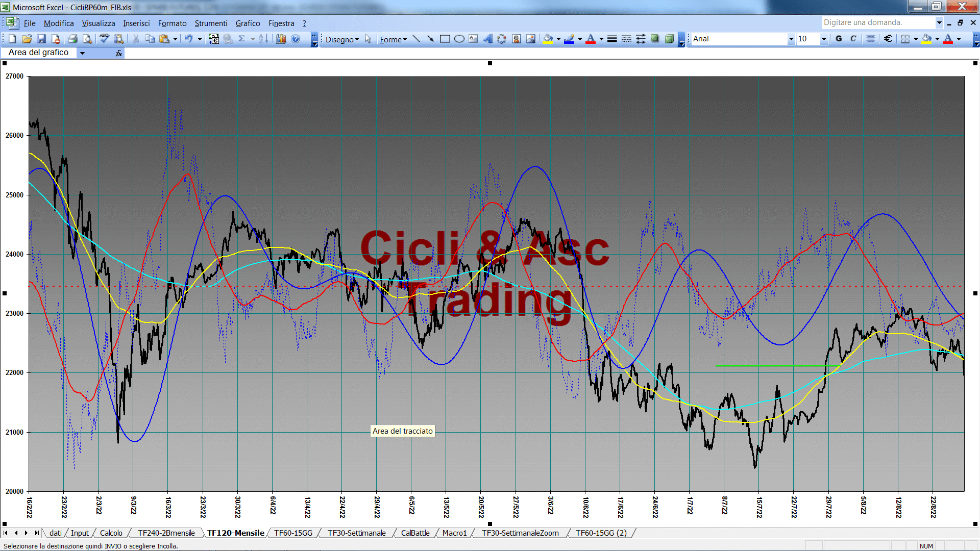
Task: Open Print Preview with the magnifier page icon
Action: (87, 39)
